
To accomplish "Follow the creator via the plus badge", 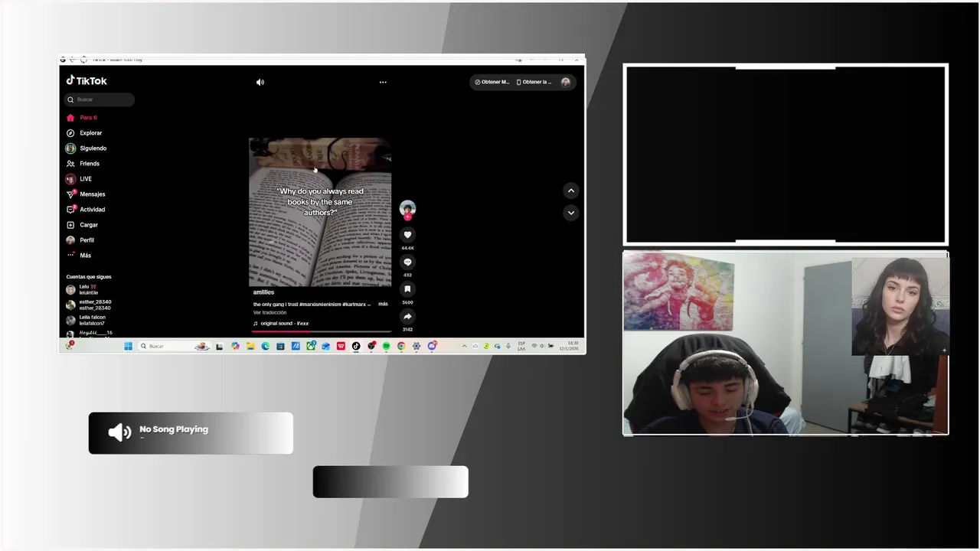I will coord(407,217).
